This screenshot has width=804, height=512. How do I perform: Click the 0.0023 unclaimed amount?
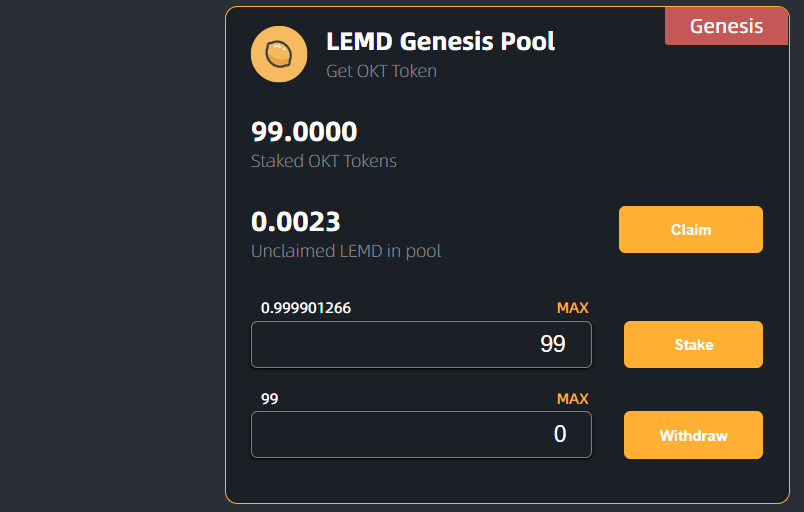click(x=296, y=222)
